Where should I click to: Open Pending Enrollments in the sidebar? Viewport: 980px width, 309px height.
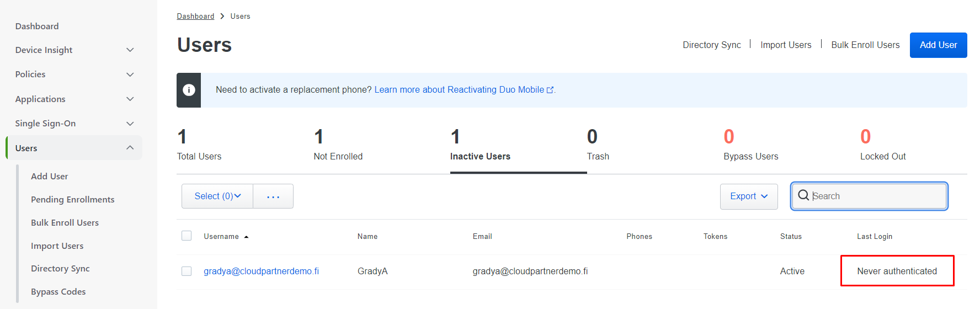click(x=73, y=200)
